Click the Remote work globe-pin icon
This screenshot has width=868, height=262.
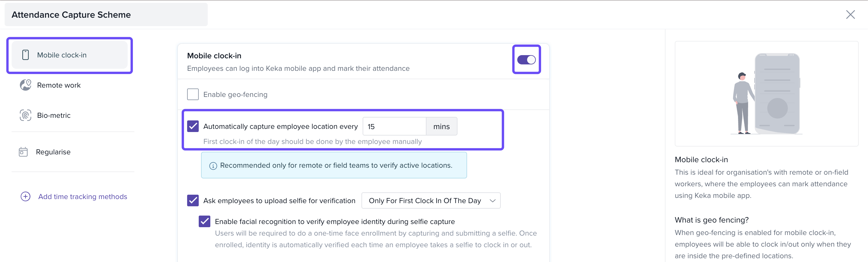(26, 85)
